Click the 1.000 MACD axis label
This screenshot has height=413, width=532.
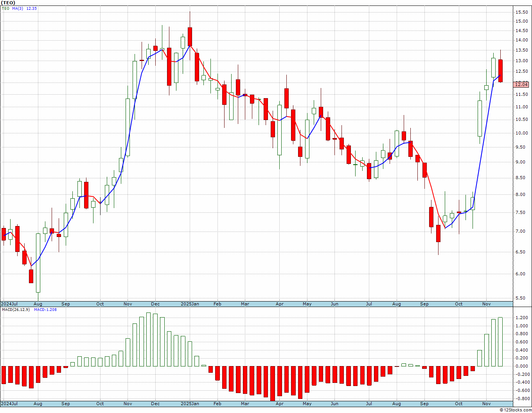coord(522,326)
